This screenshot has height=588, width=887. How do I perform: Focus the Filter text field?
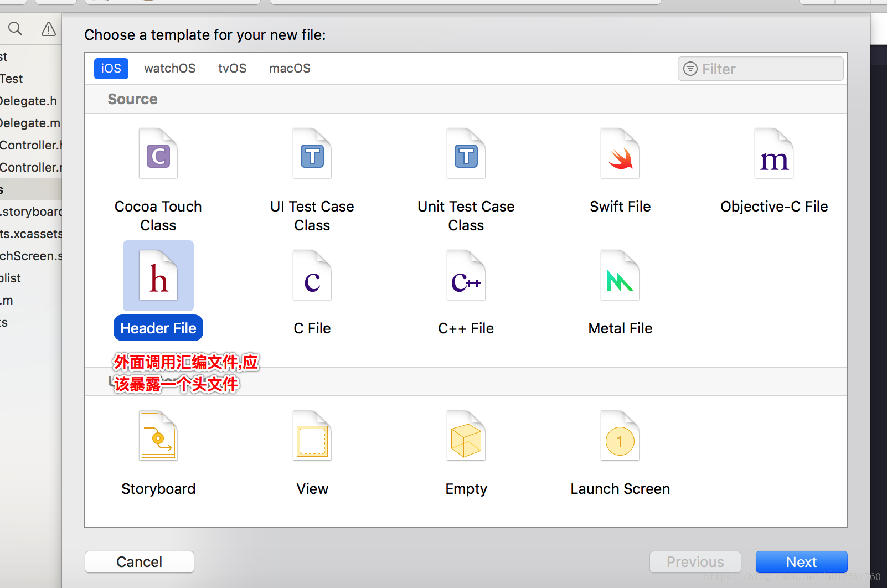[761, 69]
